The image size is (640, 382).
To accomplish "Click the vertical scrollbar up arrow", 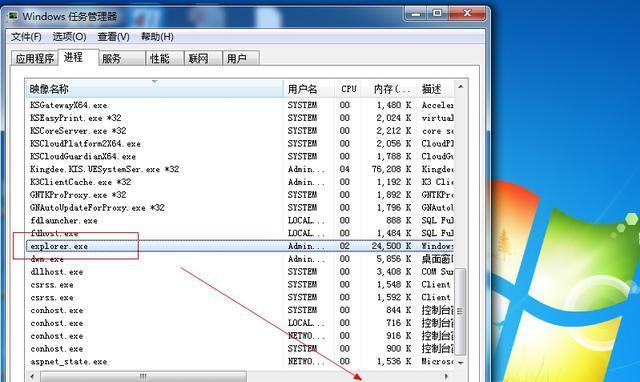I will point(460,87).
